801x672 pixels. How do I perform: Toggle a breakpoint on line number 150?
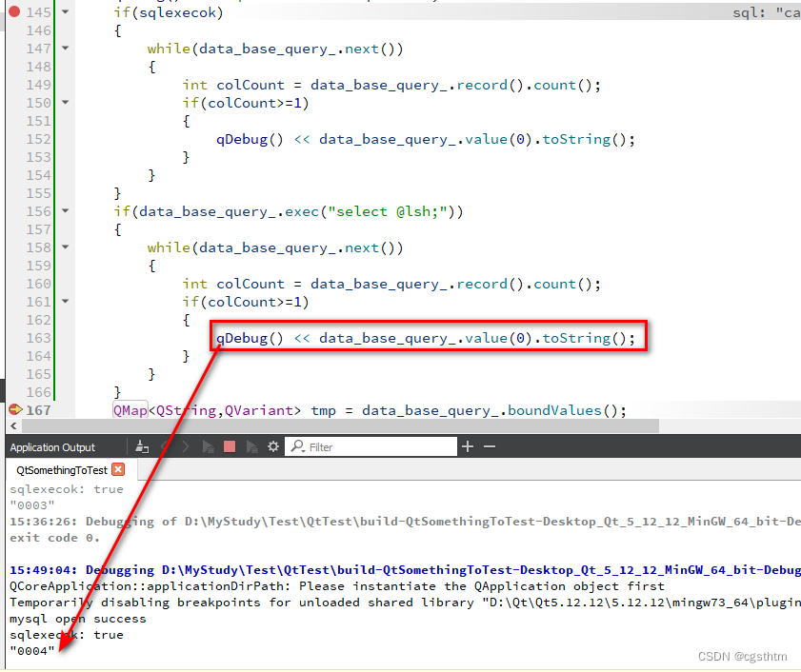pos(38,102)
